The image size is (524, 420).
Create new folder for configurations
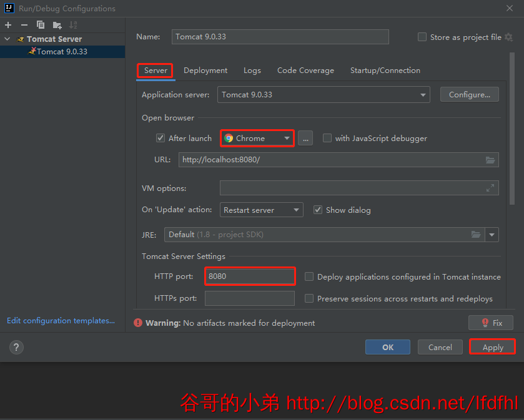(x=57, y=25)
